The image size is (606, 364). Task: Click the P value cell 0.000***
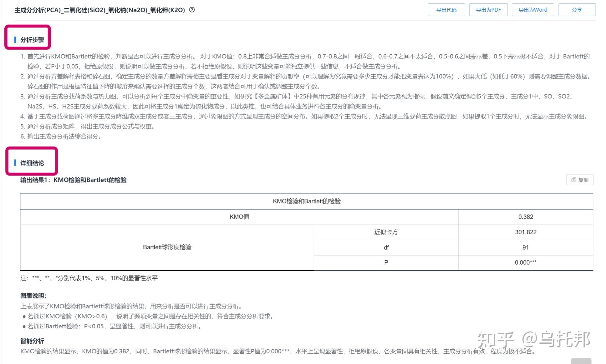[525, 262]
